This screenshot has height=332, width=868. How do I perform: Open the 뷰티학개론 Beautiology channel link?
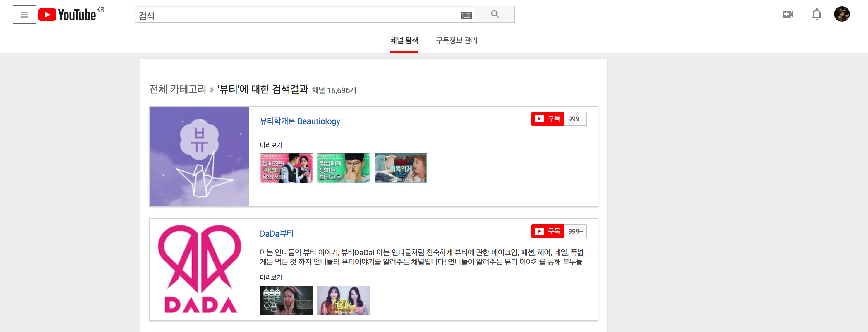300,121
